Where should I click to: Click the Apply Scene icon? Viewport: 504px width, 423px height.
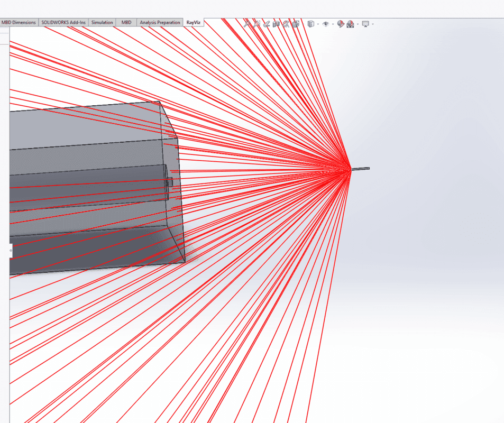[x=350, y=24]
